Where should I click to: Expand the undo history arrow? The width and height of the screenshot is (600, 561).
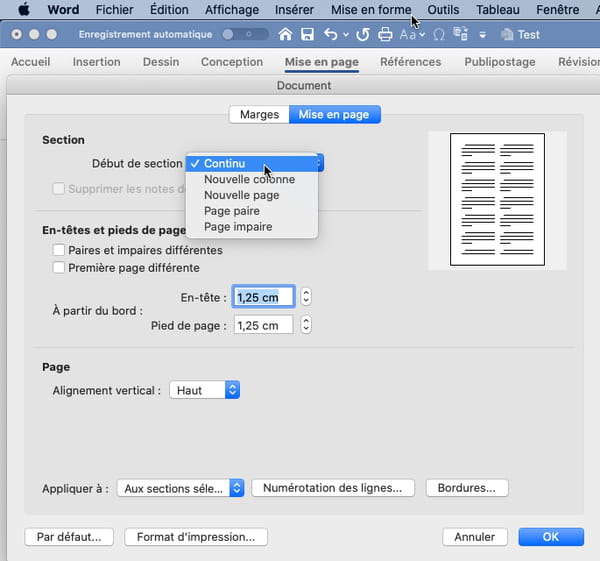346,35
